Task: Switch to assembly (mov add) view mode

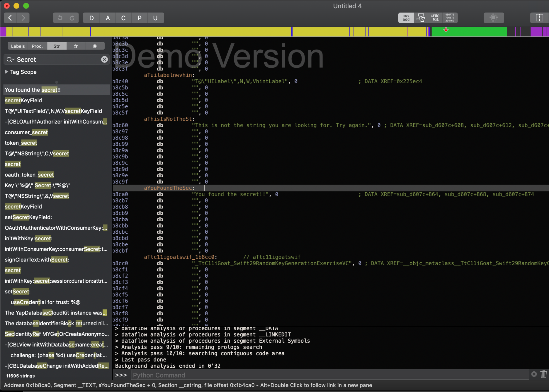Action: click(406, 18)
